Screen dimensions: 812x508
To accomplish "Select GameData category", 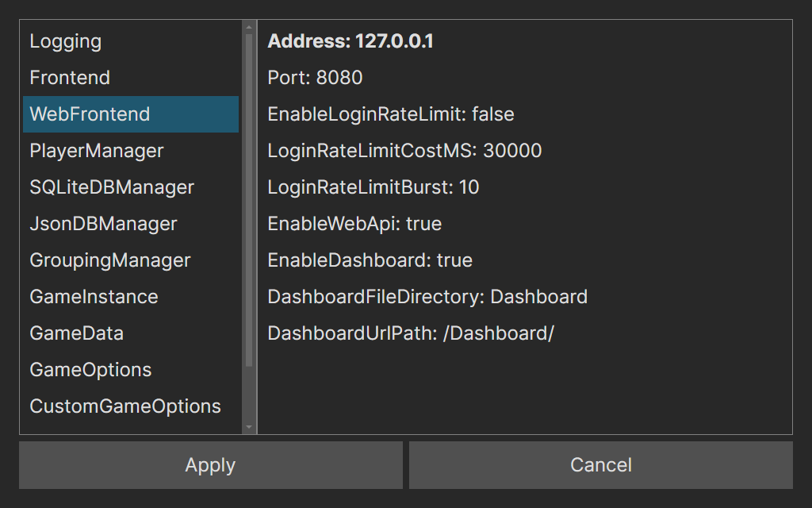I will point(76,333).
